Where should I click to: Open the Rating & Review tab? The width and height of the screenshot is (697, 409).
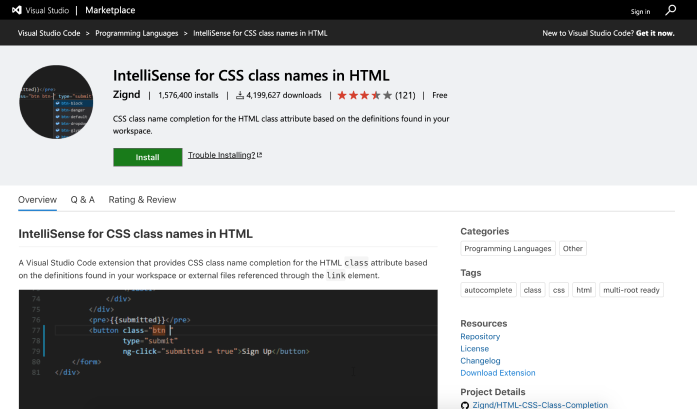142,200
